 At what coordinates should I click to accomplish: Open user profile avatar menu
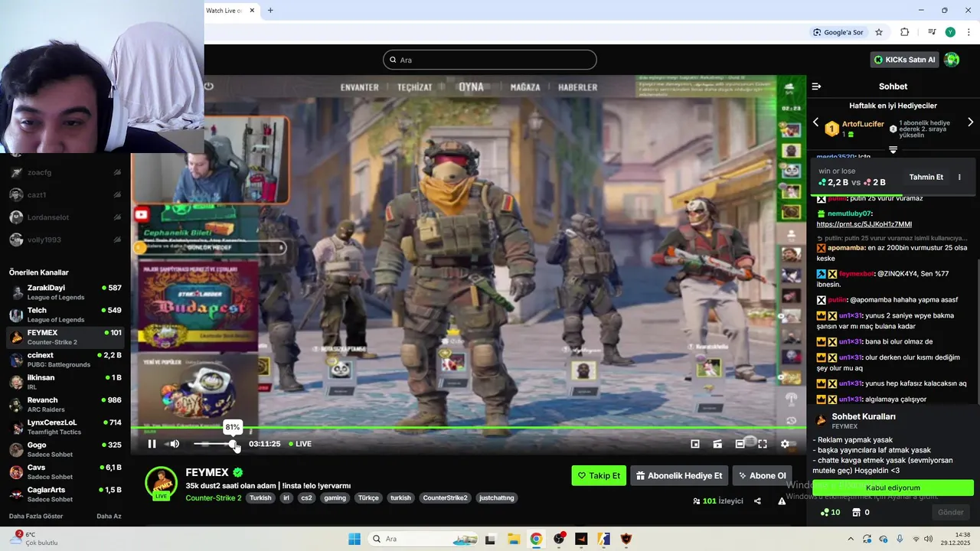(x=952, y=60)
